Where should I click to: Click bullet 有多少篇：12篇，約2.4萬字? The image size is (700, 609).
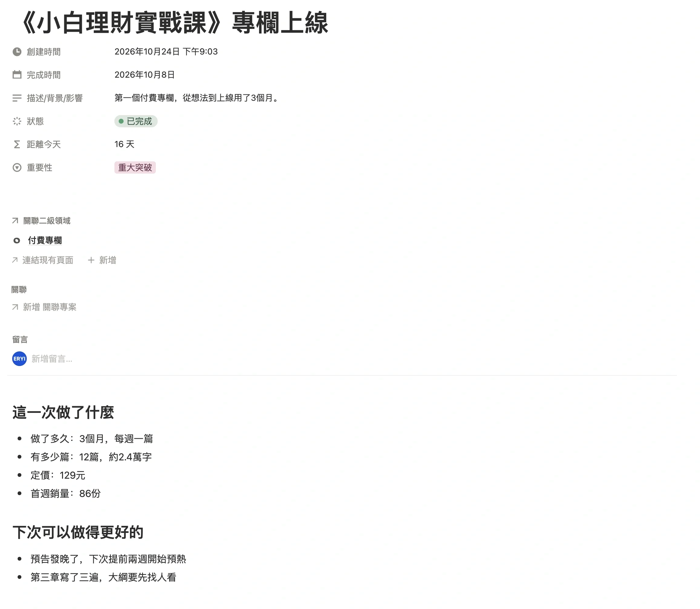pyautogui.click(x=91, y=457)
